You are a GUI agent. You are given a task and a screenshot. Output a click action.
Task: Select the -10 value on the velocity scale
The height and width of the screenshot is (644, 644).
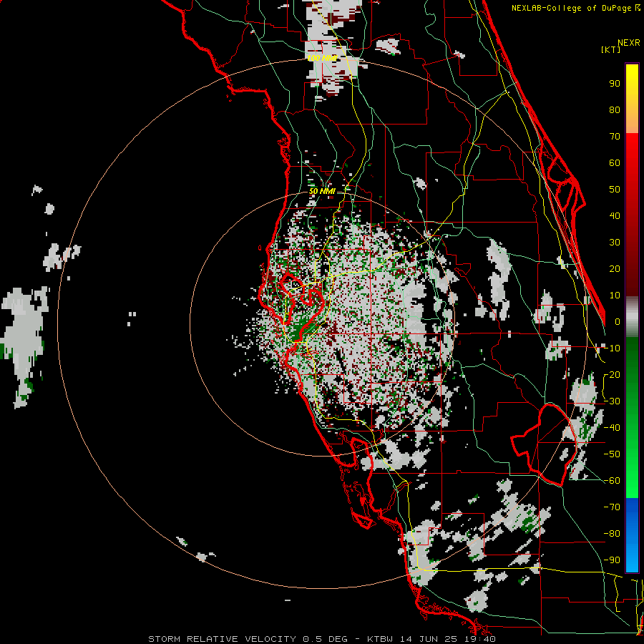(612, 348)
